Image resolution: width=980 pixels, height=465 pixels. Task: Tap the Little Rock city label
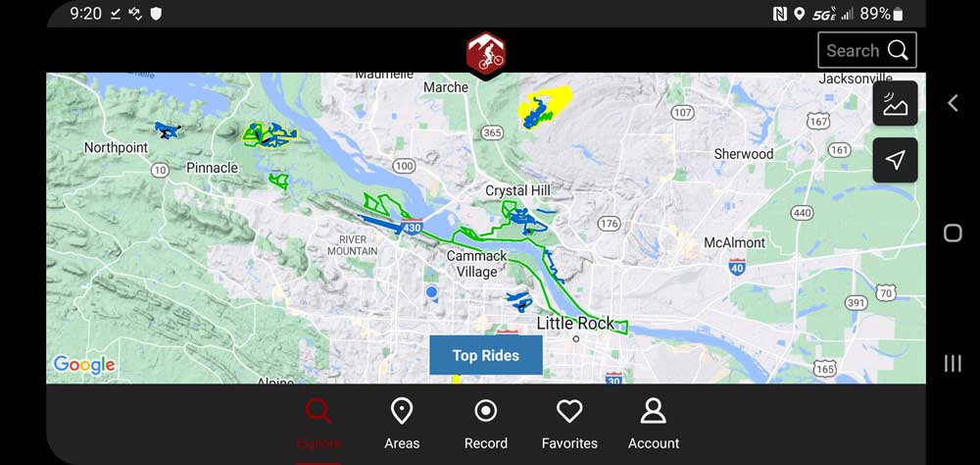pos(575,324)
